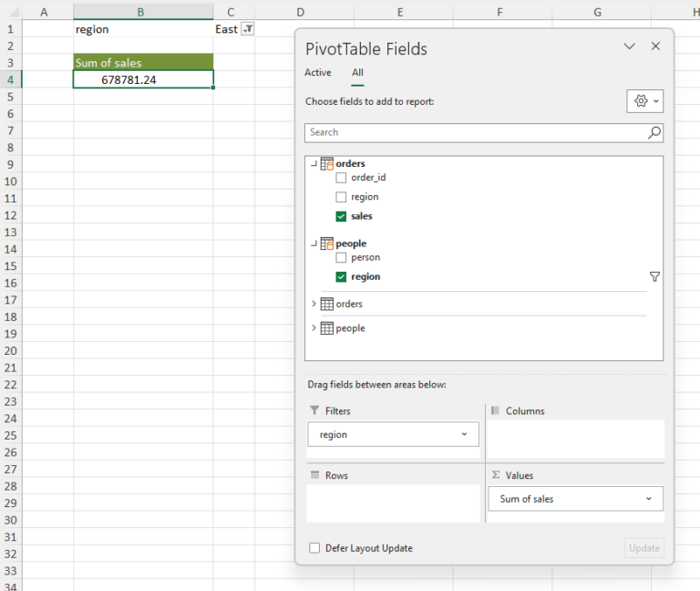Switch to the Active tab
The height and width of the screenshot is (591, 700).
click(x=318, y=73)
